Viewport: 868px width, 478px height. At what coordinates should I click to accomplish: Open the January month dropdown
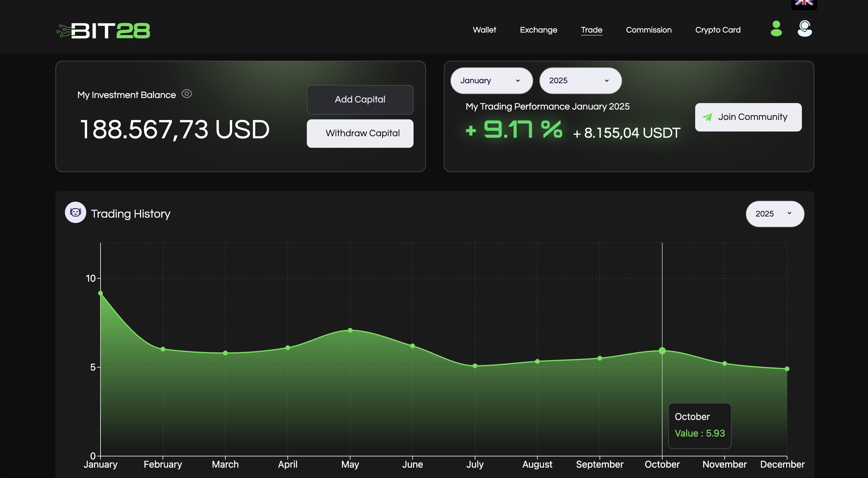click(491, 81)
